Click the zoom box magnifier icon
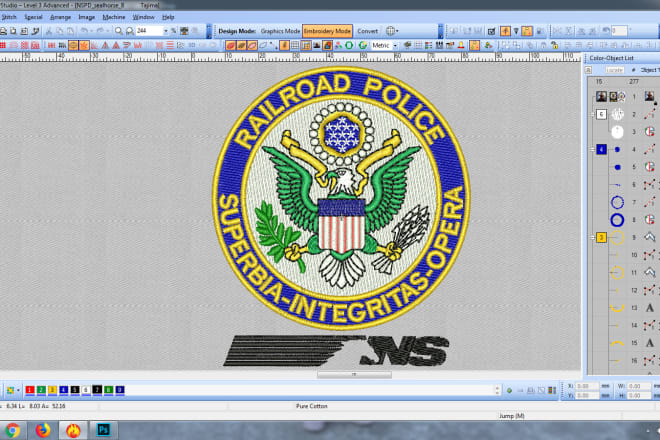 (130, 31)
